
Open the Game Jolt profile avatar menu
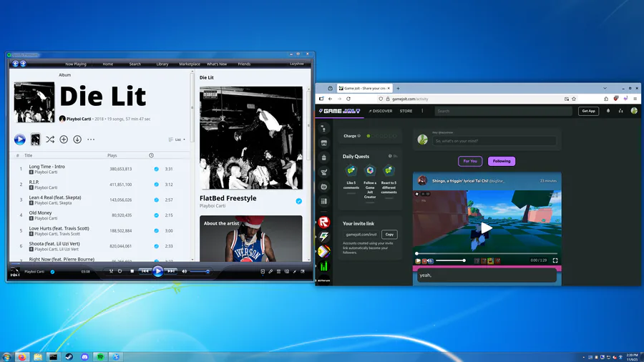[634, 111]
